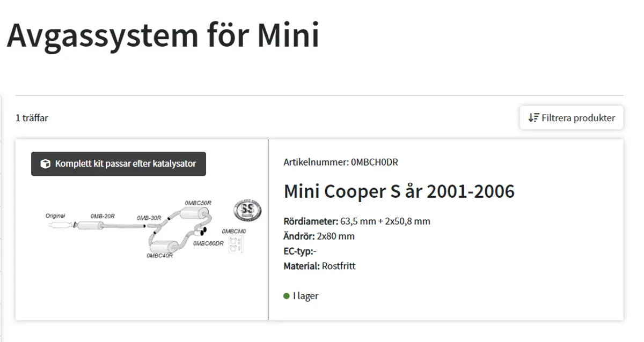Viewport: 644px width, 342px height.
Task: Click the 0MB-30R pipe label
Action: 149,218
